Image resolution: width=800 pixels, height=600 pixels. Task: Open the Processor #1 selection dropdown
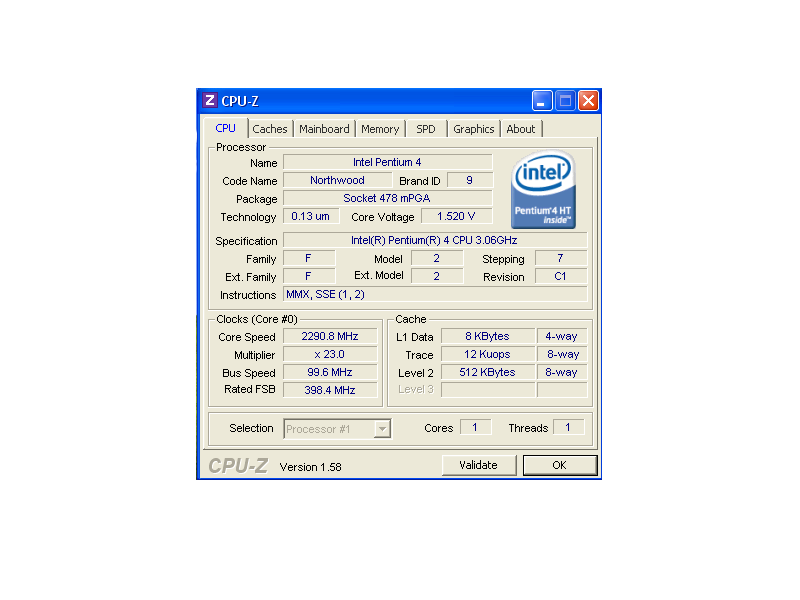click(337, 429)
